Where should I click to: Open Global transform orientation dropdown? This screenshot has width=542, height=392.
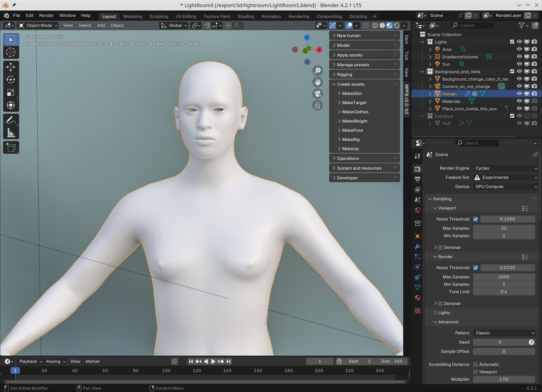click(174, 25)
